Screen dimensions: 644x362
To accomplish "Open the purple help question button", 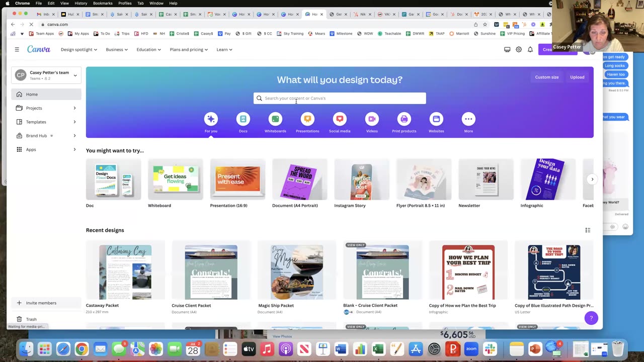I will coord(591,318).
